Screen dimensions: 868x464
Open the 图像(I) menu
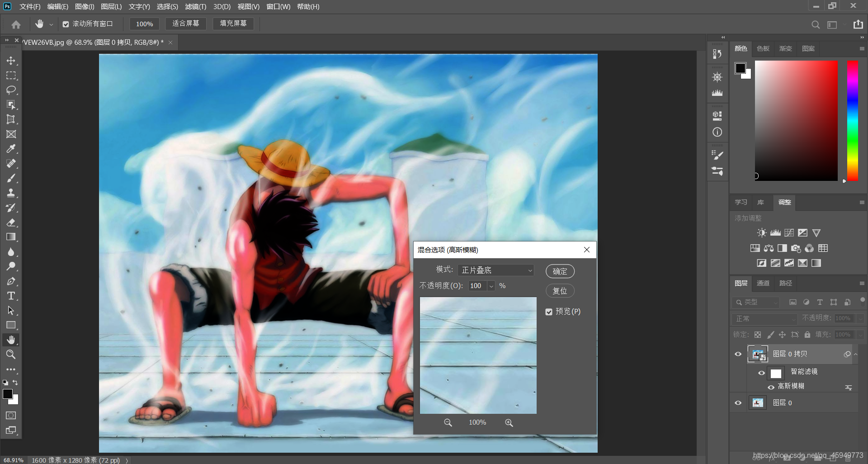(85, 7)
